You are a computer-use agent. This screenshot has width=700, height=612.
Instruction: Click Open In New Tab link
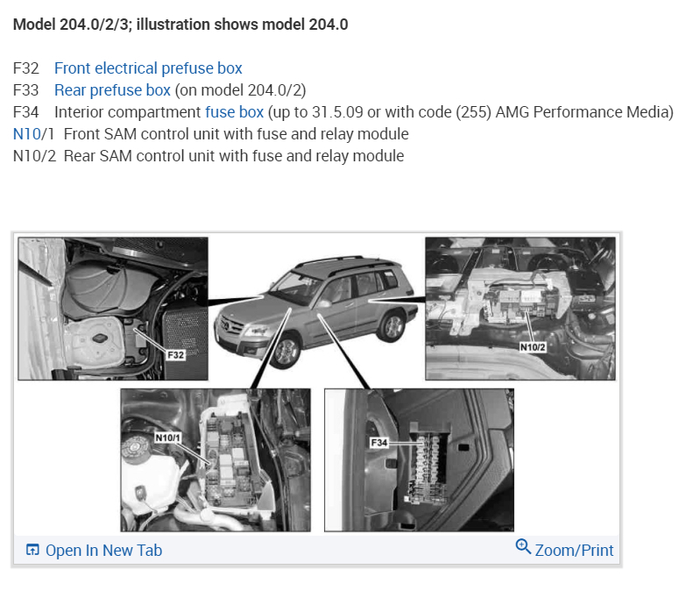click(x=103, y=551)
